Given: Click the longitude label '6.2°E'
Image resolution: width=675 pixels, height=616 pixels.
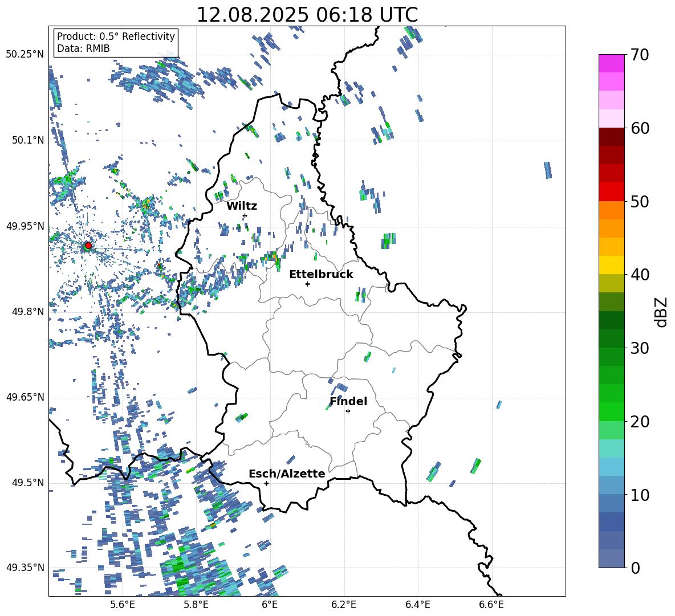Looking at the screenshot, I should (344, 605).
